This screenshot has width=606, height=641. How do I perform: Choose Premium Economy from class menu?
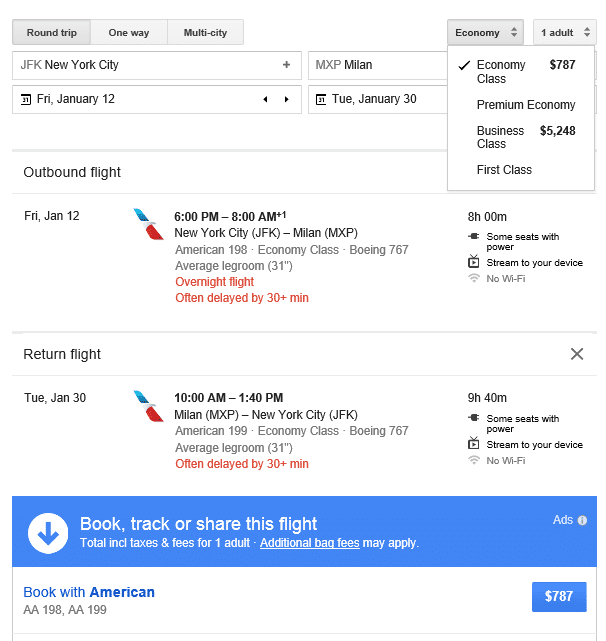(526, 105)
